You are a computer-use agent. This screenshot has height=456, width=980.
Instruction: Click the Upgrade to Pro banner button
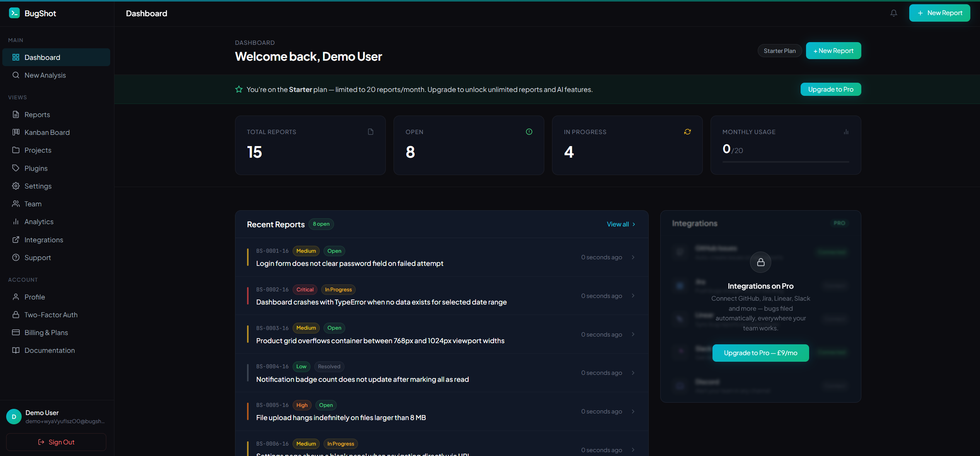tap(830, 89)
